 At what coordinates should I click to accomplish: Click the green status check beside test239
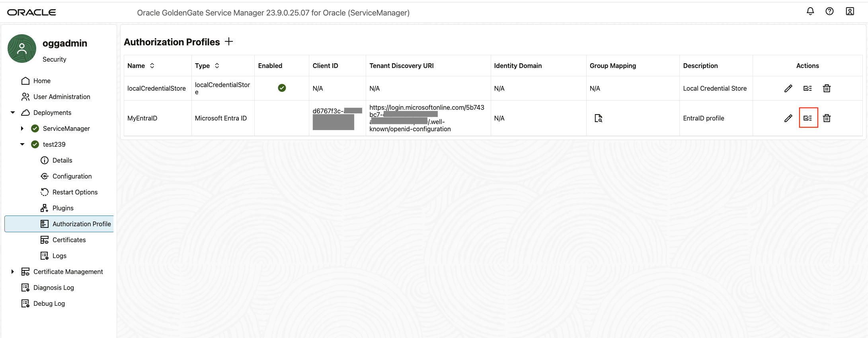click(x=35, y=144)
